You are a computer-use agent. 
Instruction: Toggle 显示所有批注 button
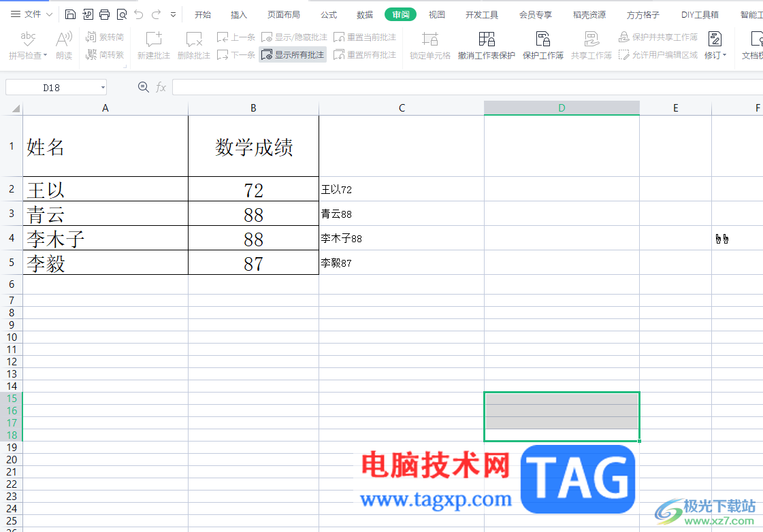(x=293, y=55)
